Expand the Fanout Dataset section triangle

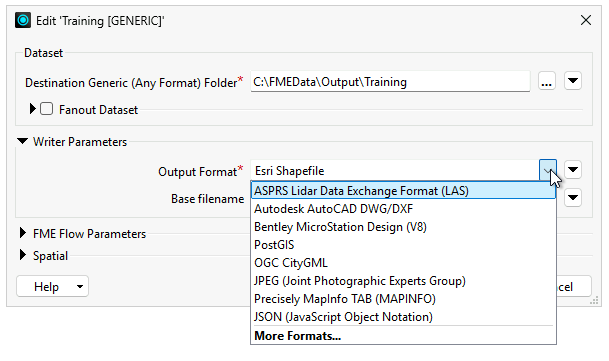tap(33, 109)
